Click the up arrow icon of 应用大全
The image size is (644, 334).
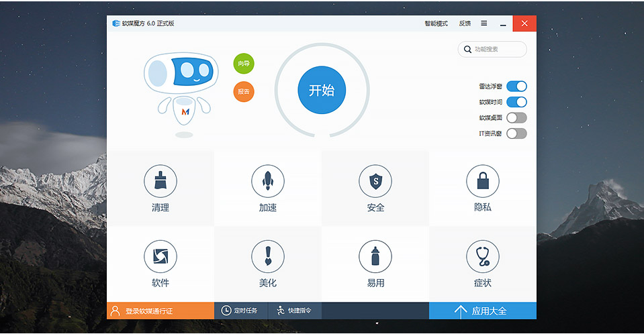[461, 311]
